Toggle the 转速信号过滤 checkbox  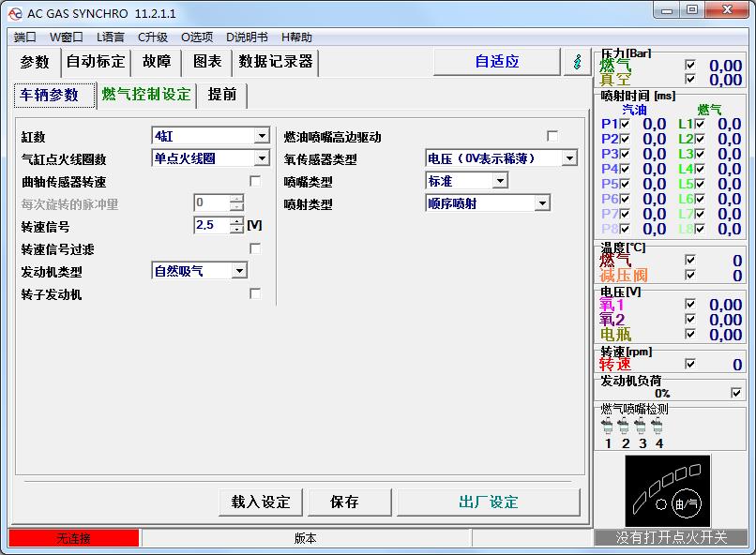coord(255,248)
